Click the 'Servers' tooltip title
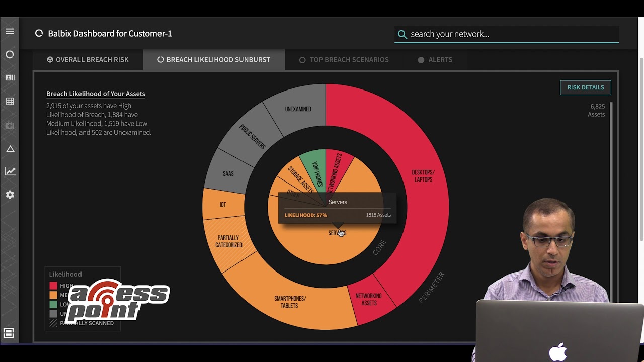 click(338, 202)
